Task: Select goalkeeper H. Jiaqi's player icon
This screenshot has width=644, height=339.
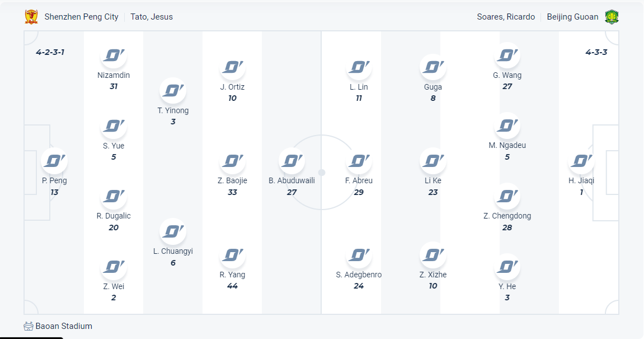Action: 581,161
